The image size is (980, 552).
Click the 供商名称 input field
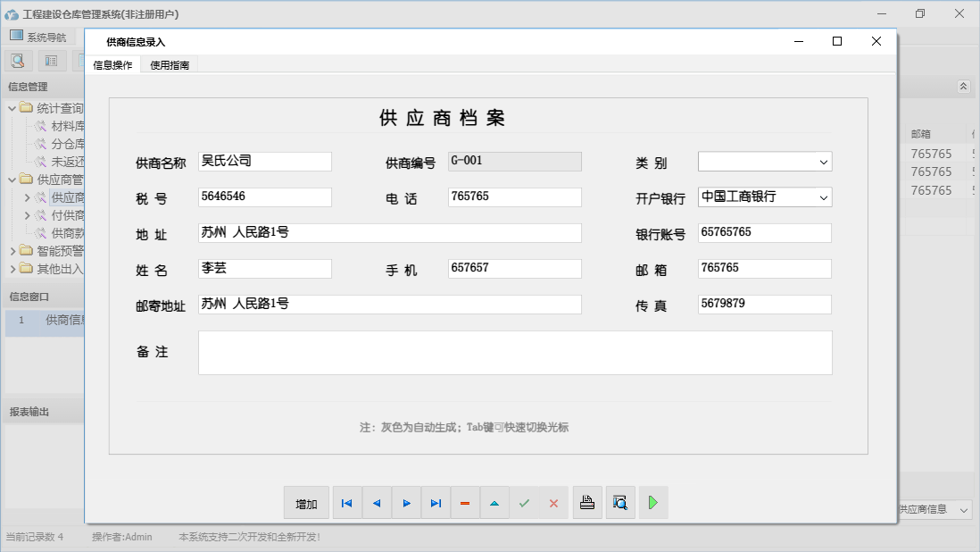(x=265, y=162)
